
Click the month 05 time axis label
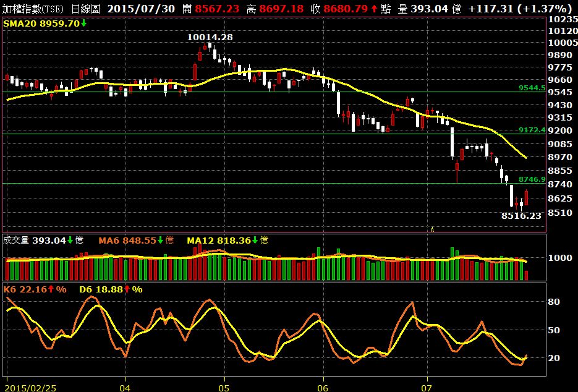pyautogui.click(x=224, y=388)
